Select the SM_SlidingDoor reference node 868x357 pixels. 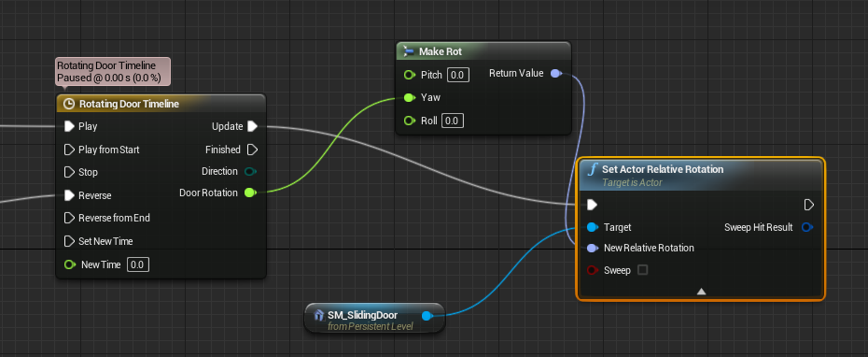(x=374, y=318)
